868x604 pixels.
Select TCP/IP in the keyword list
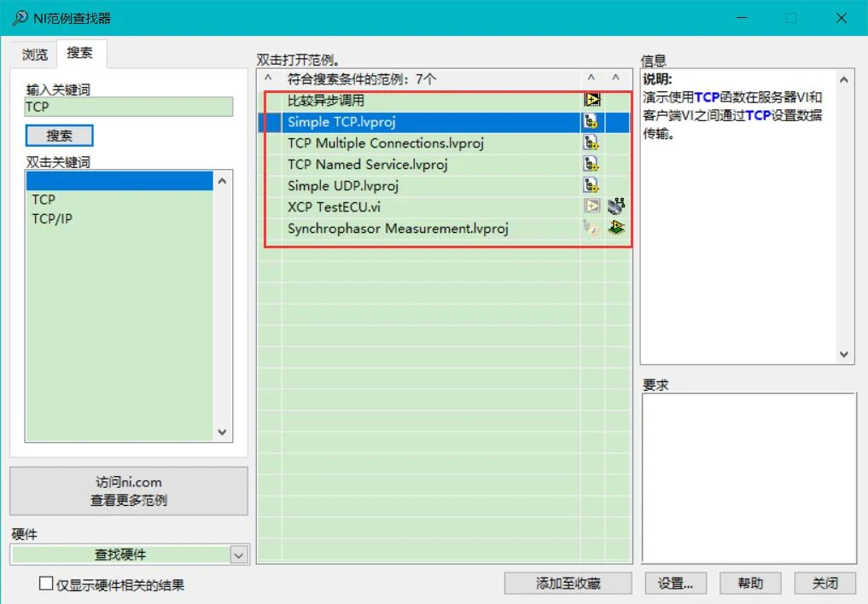(119, 219)
